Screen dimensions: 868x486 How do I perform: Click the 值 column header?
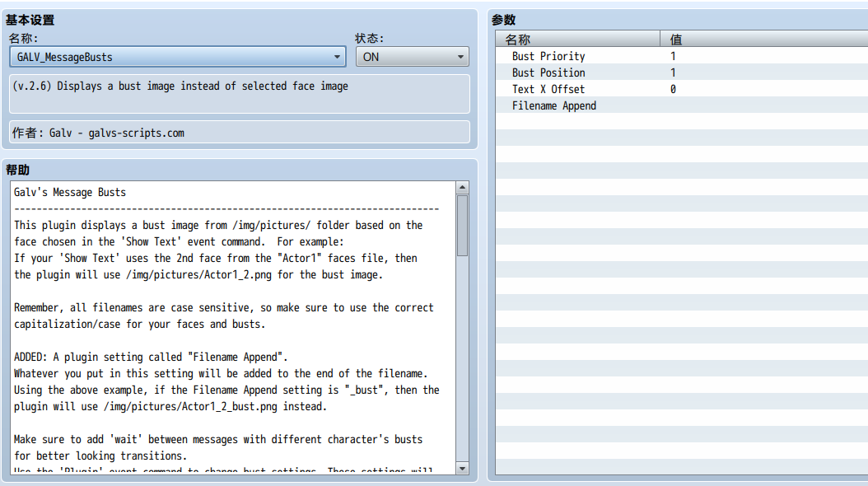764,40
